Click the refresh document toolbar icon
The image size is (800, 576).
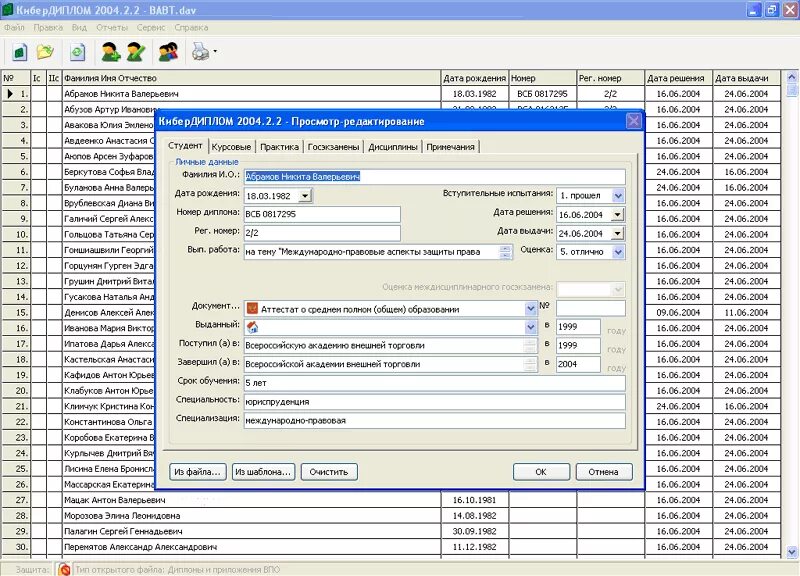(78, 52)
